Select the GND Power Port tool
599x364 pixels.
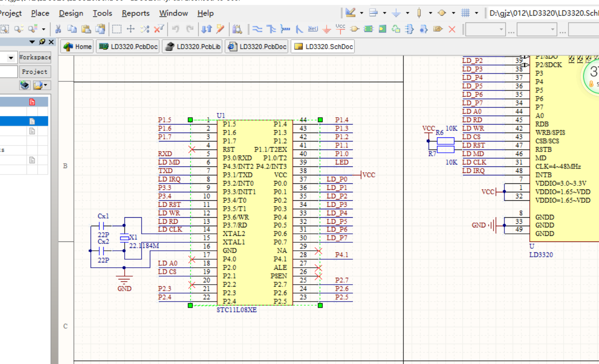(327, 29)
